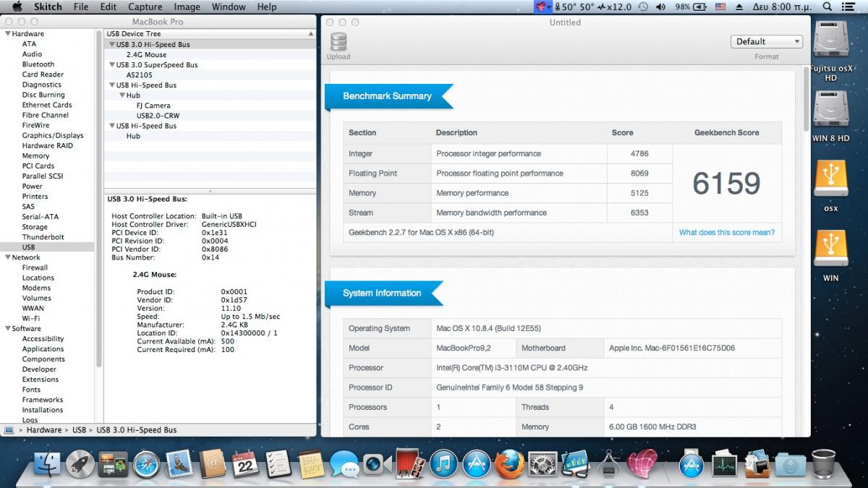Collapse Software section in sidebar
The width and height of the screenshot is (868, 488).
[x=7, y=329]
